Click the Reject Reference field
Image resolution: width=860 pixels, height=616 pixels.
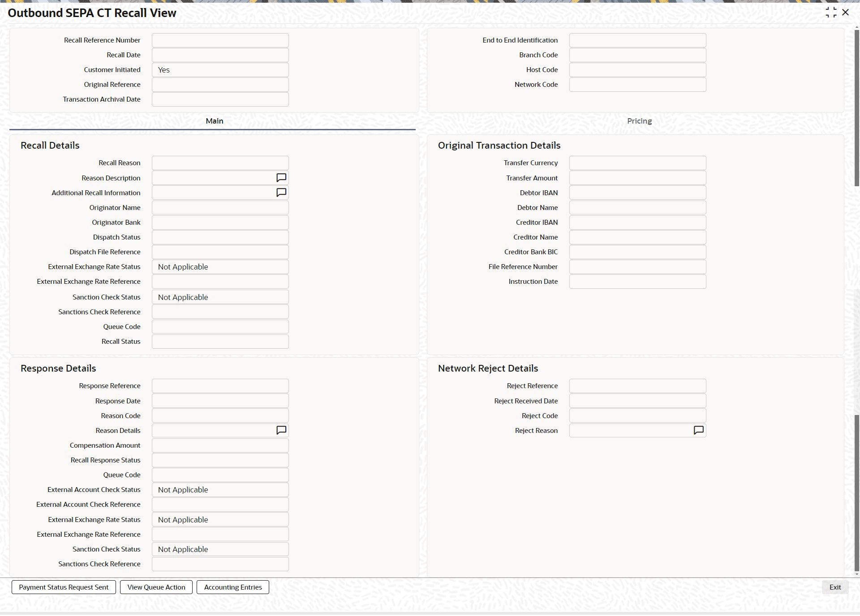637,386
